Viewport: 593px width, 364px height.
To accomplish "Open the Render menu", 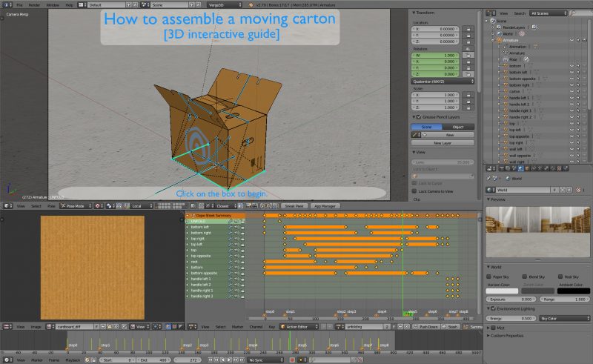I will [x=34, y=4].
